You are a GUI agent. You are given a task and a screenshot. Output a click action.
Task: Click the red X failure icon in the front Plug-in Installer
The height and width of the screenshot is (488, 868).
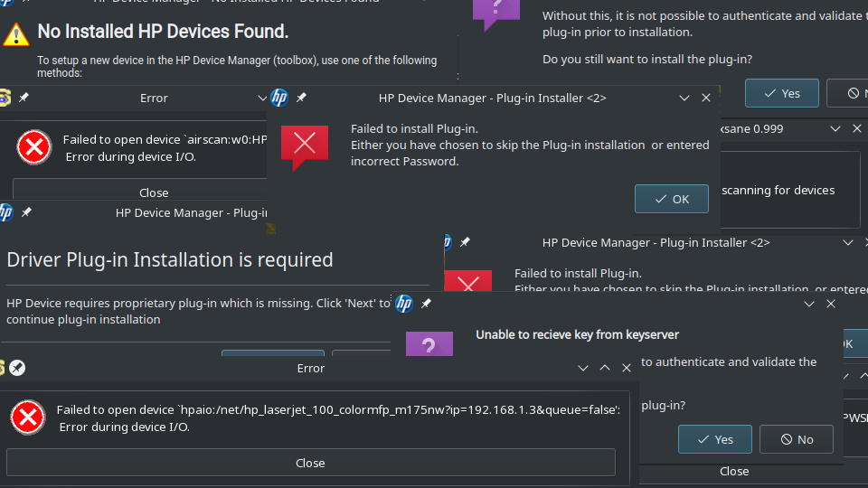pos(305,147)
